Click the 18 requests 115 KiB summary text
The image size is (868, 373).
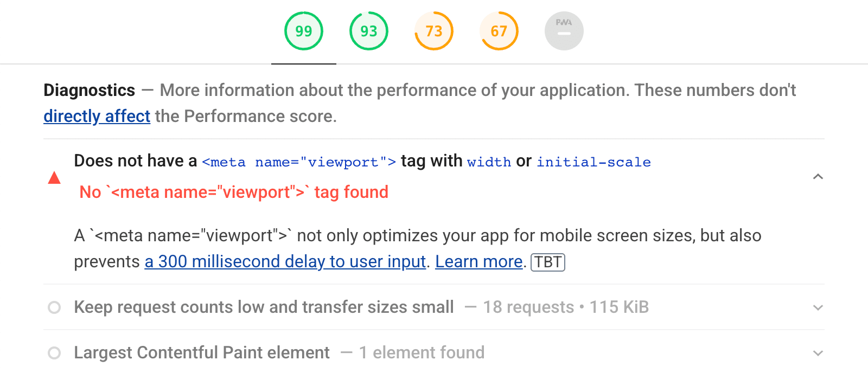point(565,307)
